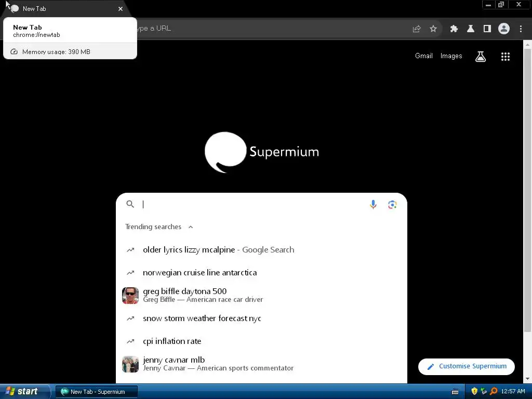Search by image with the lens icon
The height and width of the screenshot is (399, 532).
point(393,205)
